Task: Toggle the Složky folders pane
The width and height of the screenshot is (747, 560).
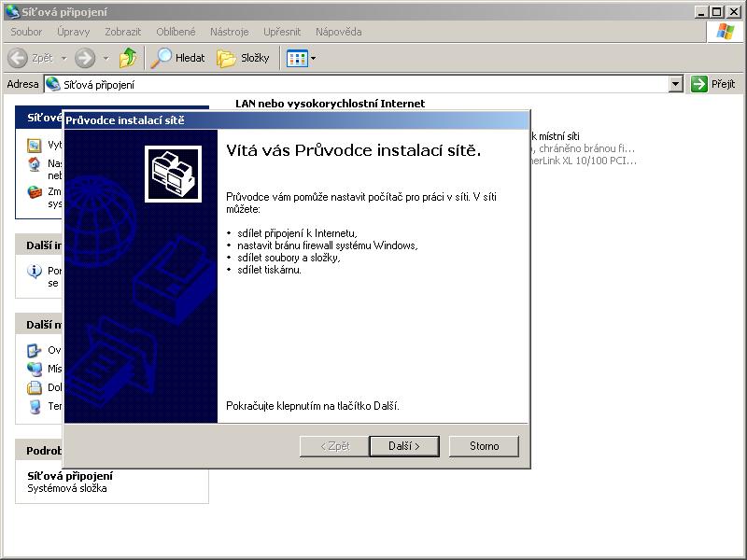Action: click(x=243, y=58)
